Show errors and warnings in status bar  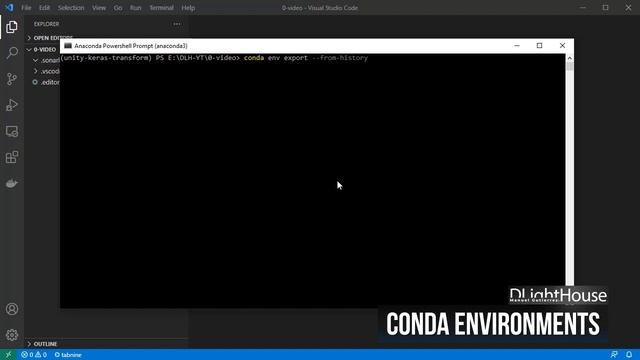[34, 355]
